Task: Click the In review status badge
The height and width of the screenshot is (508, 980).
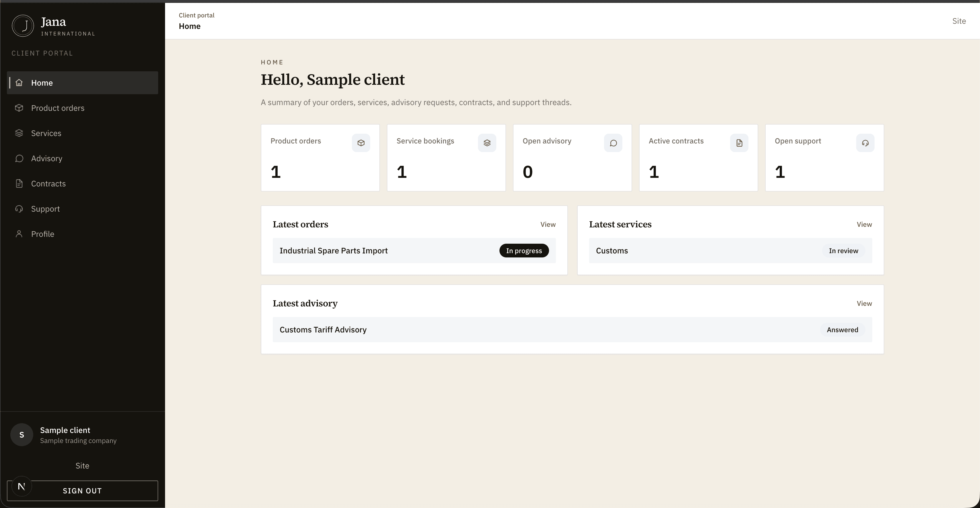Action: click(x=843, y=251)
